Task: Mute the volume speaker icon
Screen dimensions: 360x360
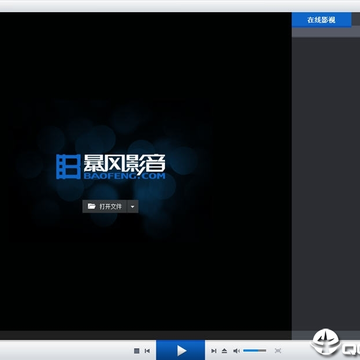Action: (236, 351)
